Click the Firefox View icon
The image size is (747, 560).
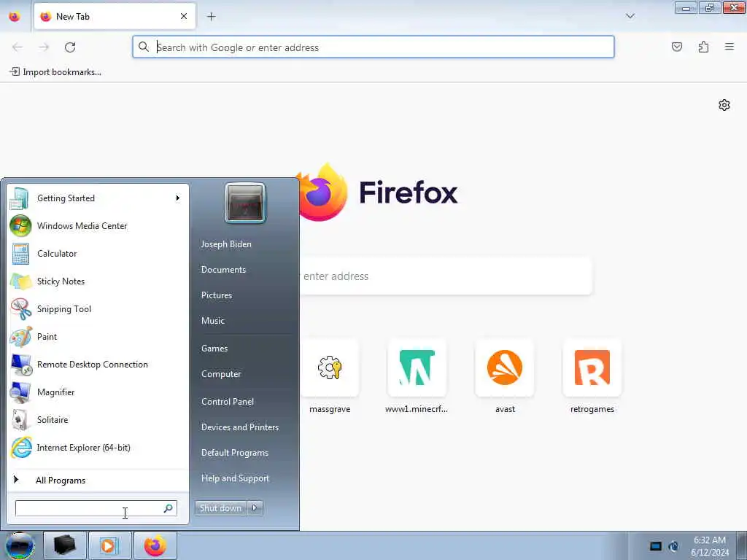(15, 17)
